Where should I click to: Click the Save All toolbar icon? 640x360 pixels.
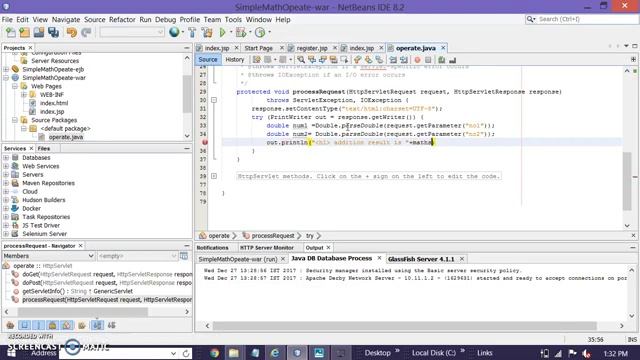tap(53, 32)
